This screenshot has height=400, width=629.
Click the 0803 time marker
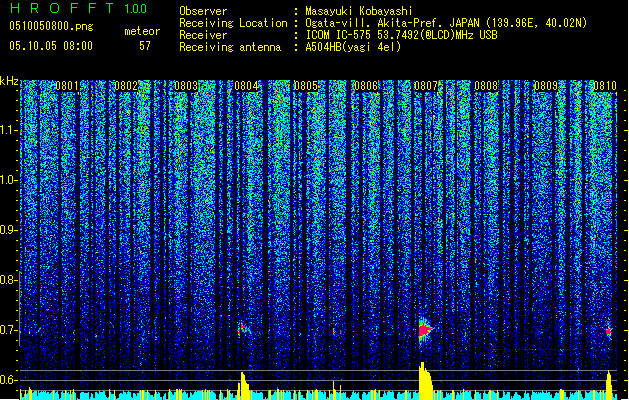tap(186, 86)
